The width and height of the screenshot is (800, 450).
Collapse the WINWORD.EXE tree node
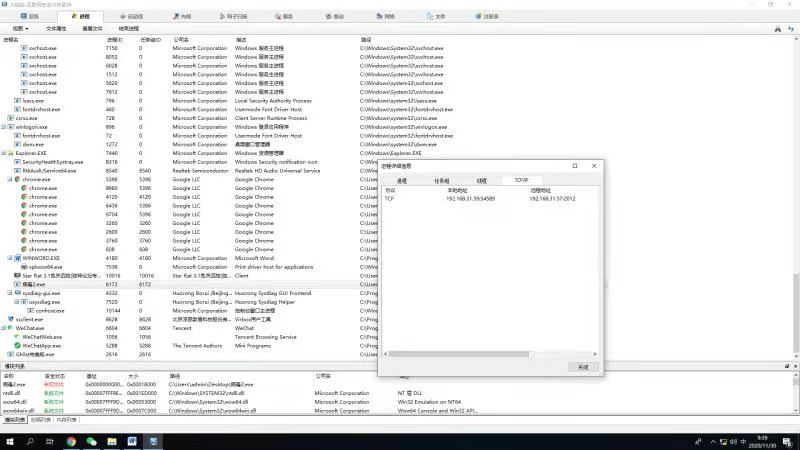click(x=10, y=258)
